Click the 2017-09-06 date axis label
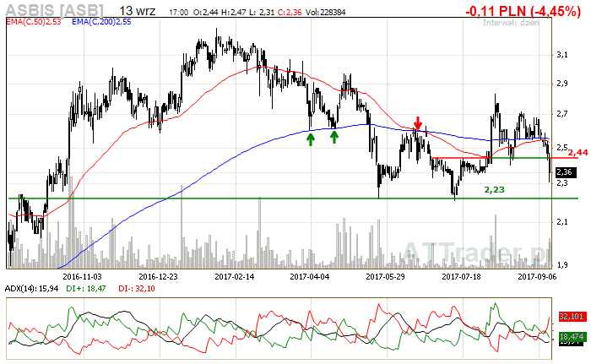This screenshot has height=364, width=591. coord(537,277)
